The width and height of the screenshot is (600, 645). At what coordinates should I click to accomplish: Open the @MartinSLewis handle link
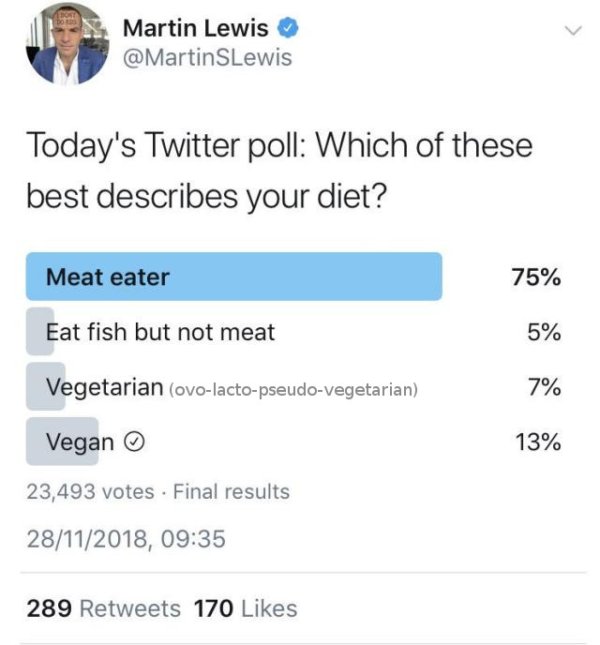click(207, 58)
